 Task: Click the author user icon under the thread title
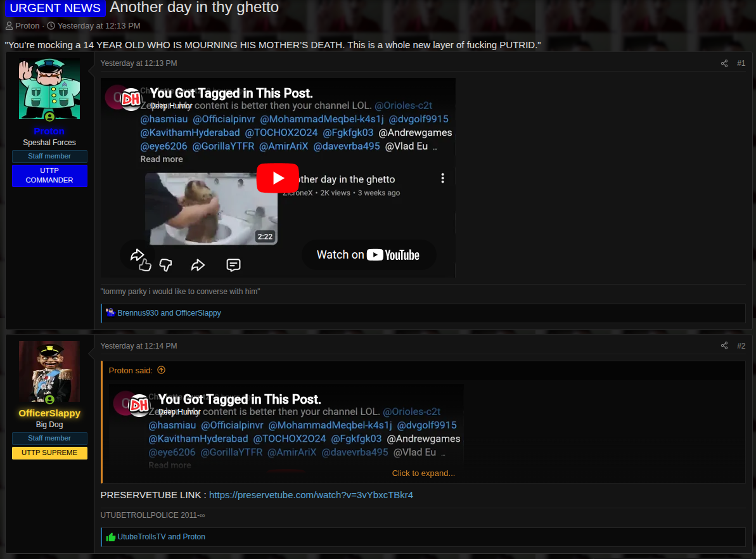9,26
